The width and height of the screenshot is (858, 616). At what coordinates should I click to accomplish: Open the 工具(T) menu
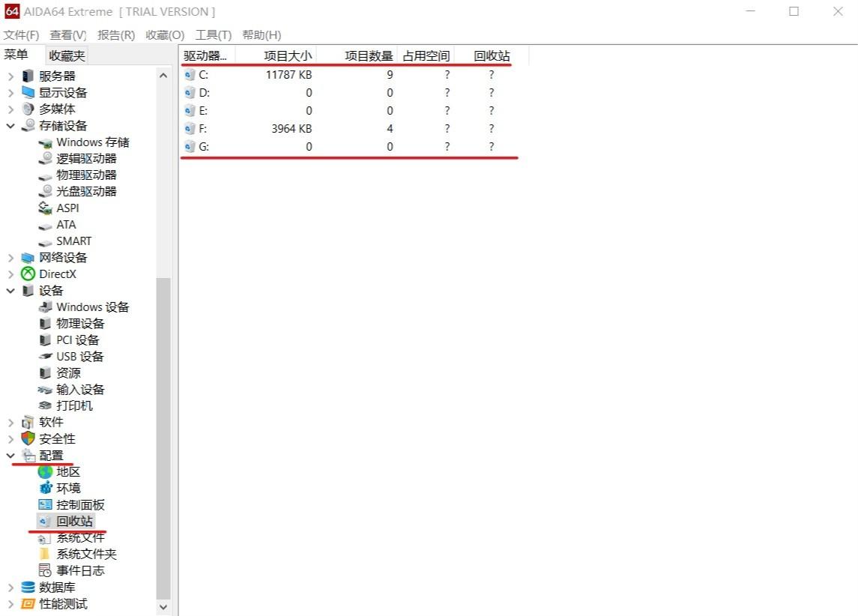214,35
